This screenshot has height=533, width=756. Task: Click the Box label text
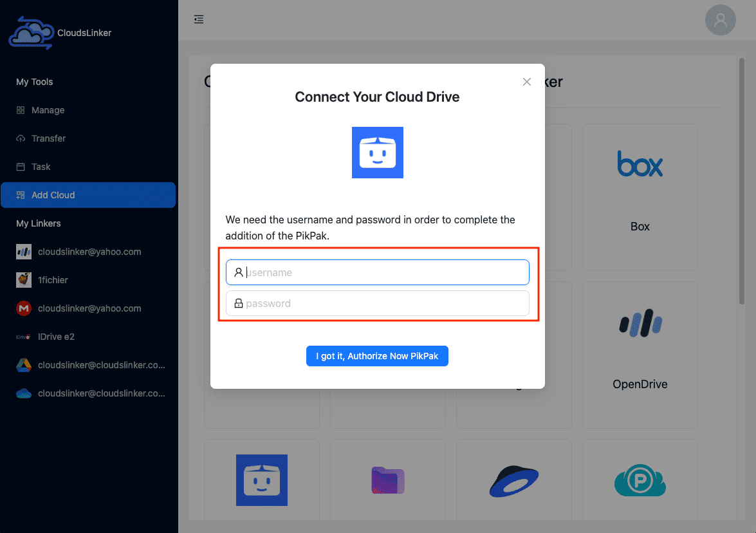pos(640,226)
